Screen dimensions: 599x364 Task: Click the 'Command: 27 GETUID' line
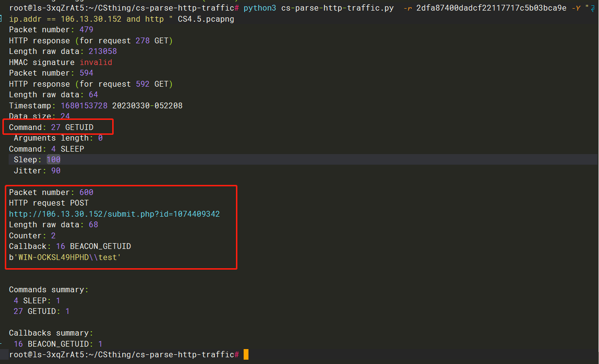pyautogui.click(x=51, y=127)
